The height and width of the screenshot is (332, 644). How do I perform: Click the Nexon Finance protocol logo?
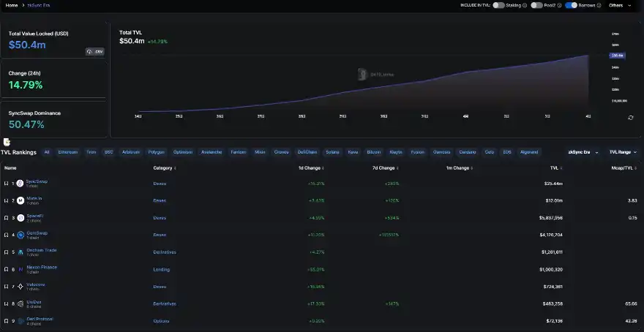pos(20,270)
